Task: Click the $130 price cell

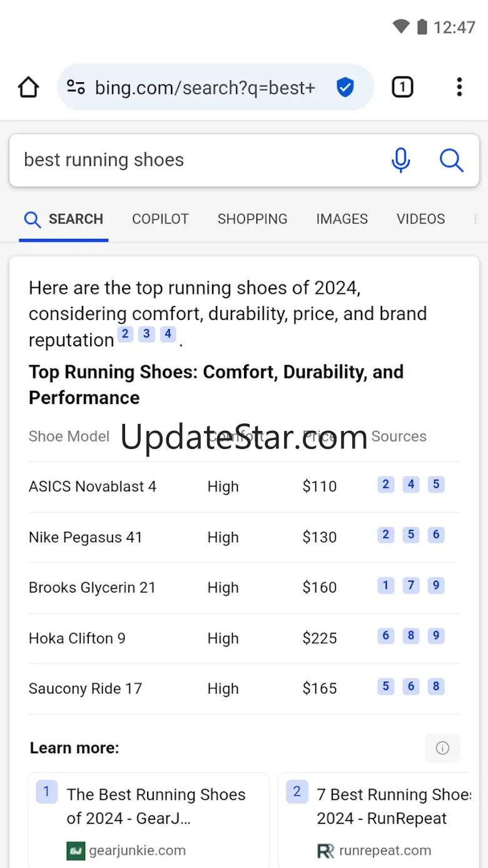Action: pyautogui.click(x=320, y=537)
